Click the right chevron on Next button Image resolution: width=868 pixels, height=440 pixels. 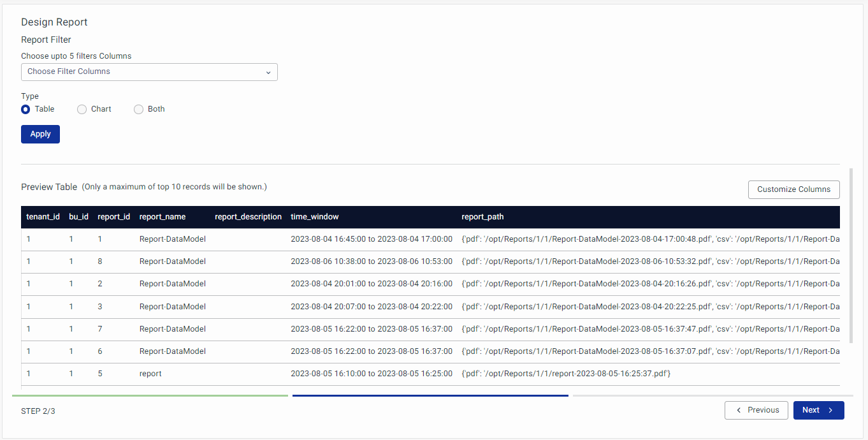point(830,410)
